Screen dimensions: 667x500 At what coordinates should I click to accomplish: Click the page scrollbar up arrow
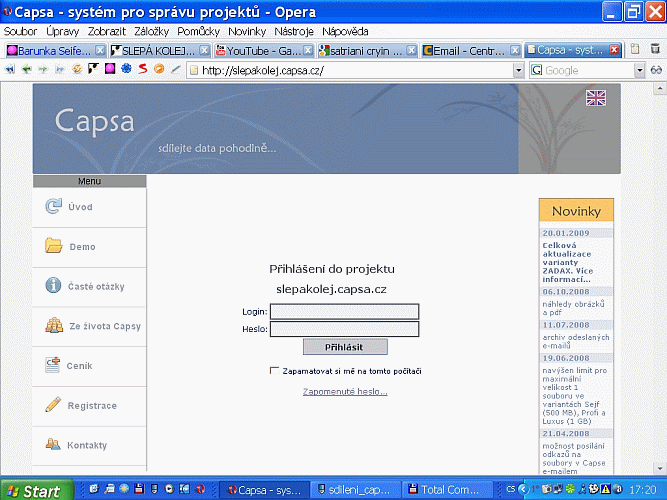(x=660, y=89)
